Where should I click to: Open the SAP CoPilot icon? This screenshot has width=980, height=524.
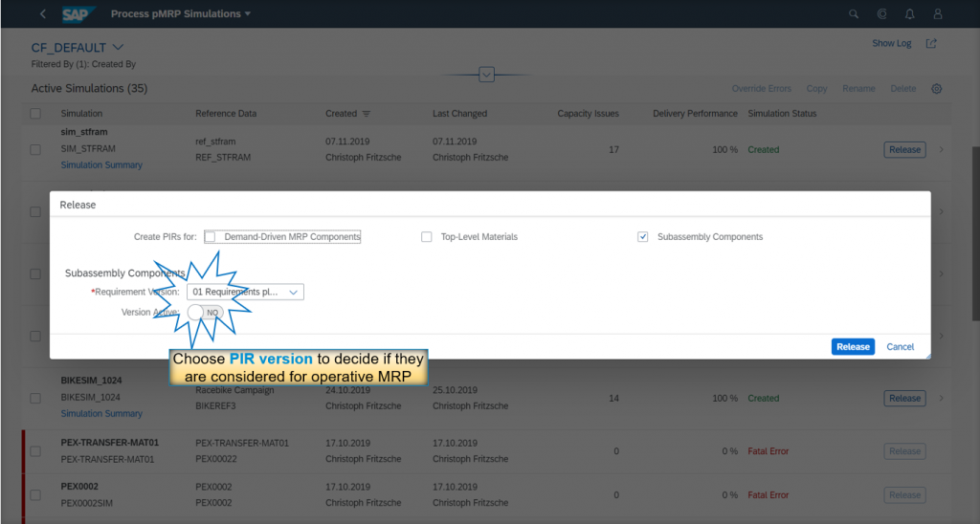pyautogui.click(x=881, y=13)
